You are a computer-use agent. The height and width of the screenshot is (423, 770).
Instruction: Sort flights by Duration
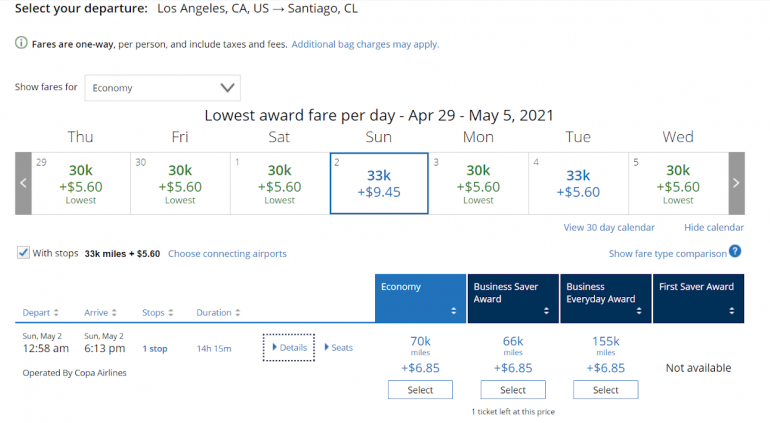(x=218, y=313)
